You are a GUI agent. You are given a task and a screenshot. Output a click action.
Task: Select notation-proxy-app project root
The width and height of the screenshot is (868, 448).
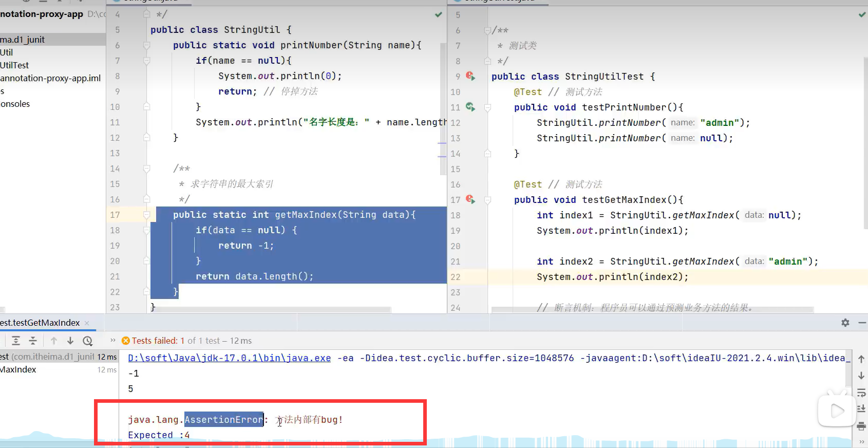tap(42, 14)
